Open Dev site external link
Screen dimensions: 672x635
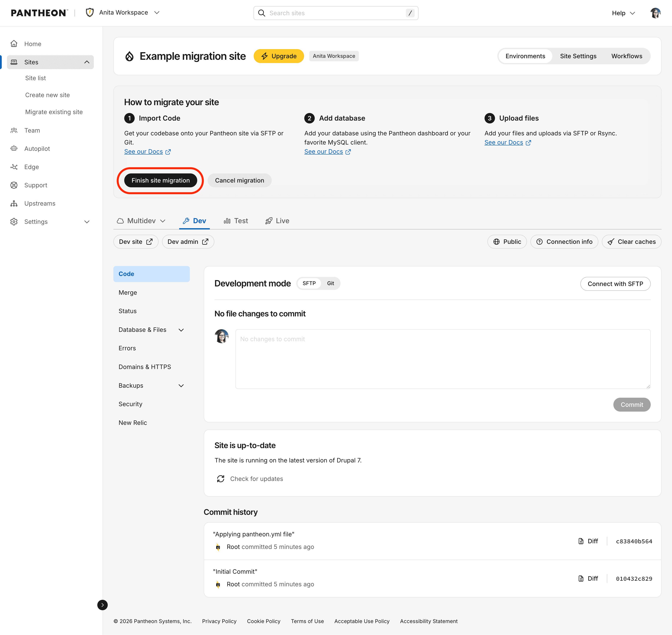[136, 242]
